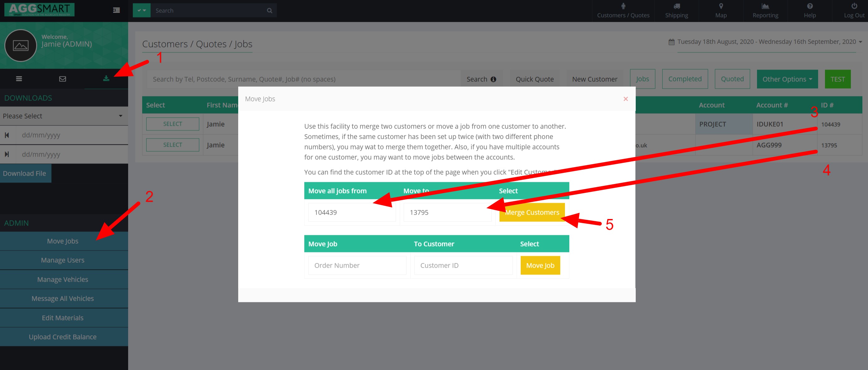Click Log Out in top navigation
Viewport: 868px width, 370px height.
[854, 11]
